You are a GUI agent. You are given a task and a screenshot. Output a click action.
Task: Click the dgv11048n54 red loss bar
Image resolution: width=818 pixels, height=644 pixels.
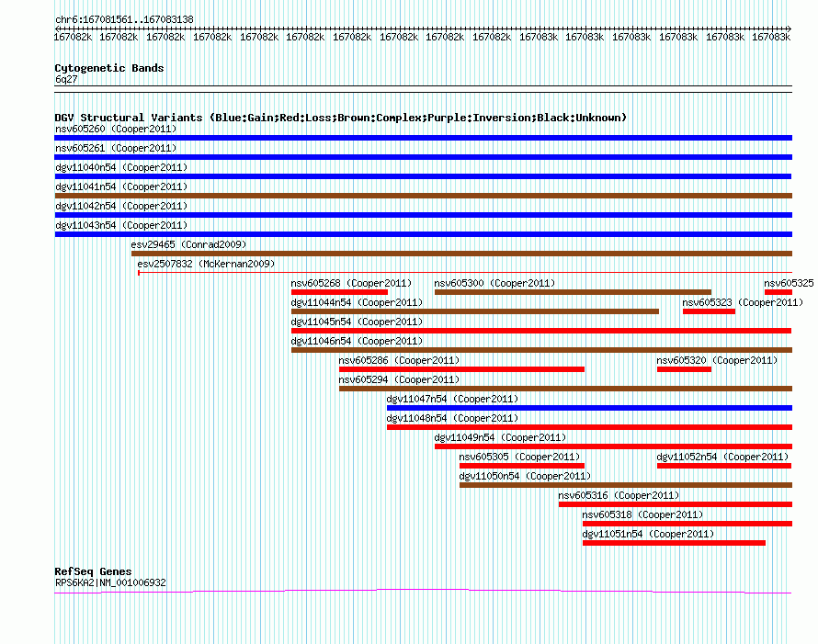click(x=589, y=427)
